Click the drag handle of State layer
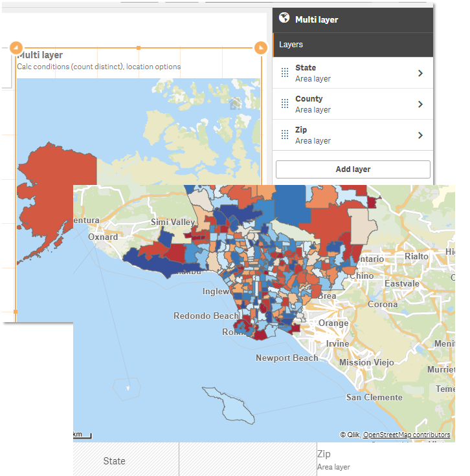This screenshot has width=470, height=476. pos(285,73)
